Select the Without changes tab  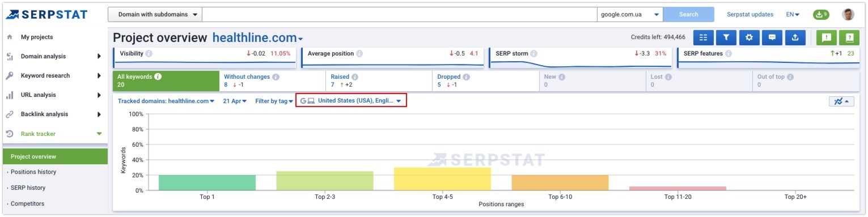(273, 81)
